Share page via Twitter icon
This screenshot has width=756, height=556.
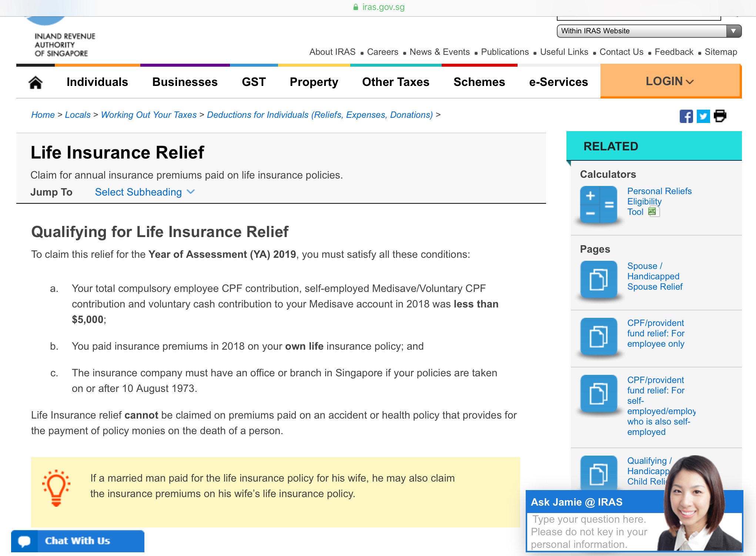coord(703,116)
